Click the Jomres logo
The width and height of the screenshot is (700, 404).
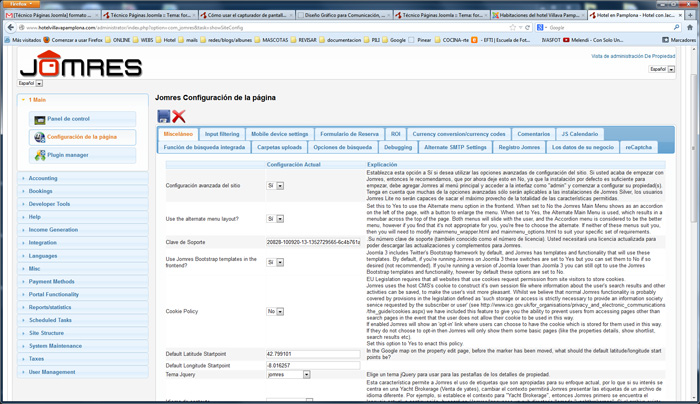[81, 64]
